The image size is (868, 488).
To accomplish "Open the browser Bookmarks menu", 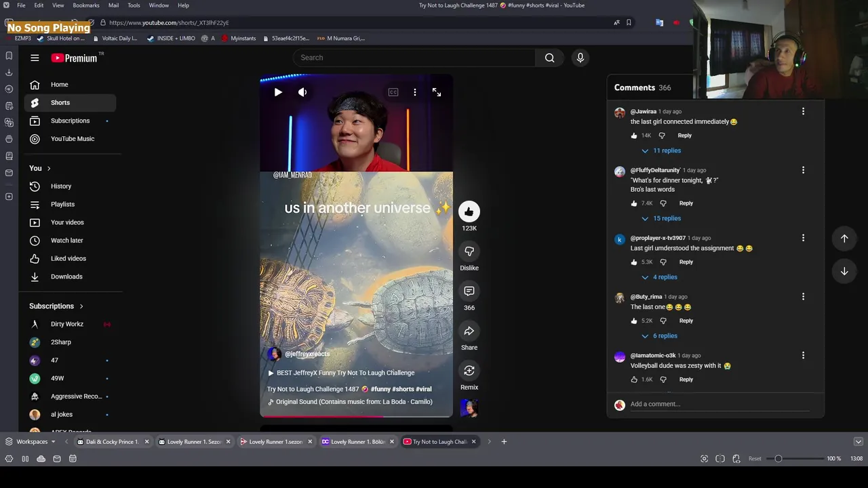I will [x=86, y=5].
